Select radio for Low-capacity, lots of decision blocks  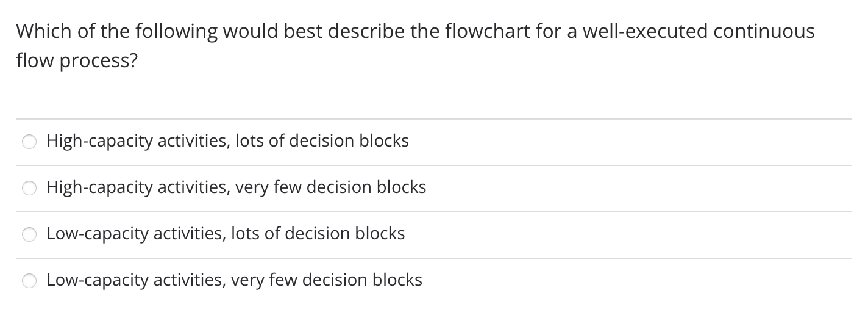[x=30, y=235]
